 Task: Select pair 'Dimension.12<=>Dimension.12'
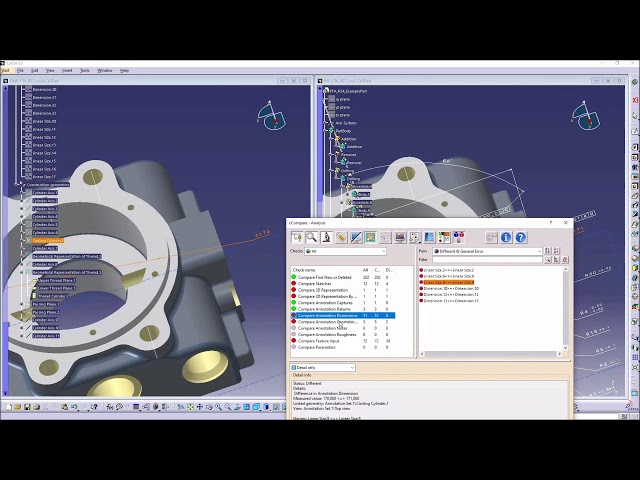tap(451, 294)
